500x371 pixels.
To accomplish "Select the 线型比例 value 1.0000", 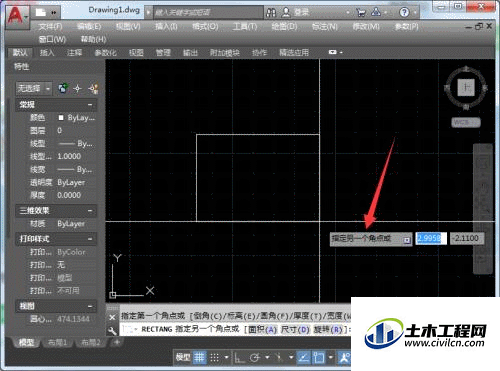I will (69, 156).
